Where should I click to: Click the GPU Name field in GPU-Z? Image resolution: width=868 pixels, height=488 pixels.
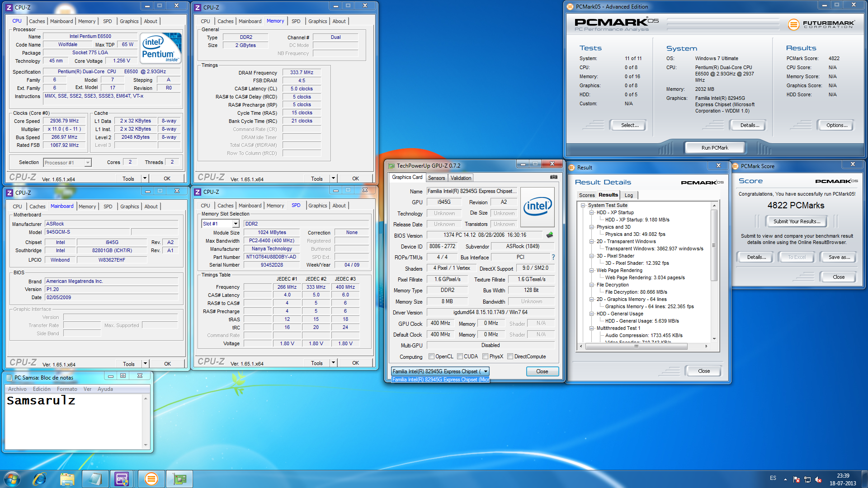pos(472,191)
